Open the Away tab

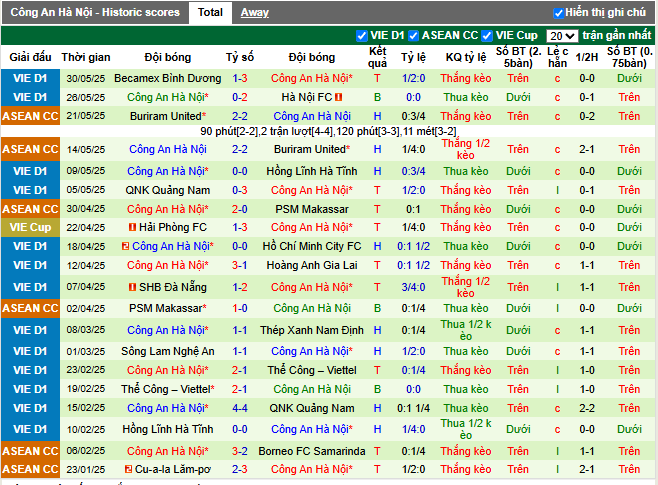(255, 13)
